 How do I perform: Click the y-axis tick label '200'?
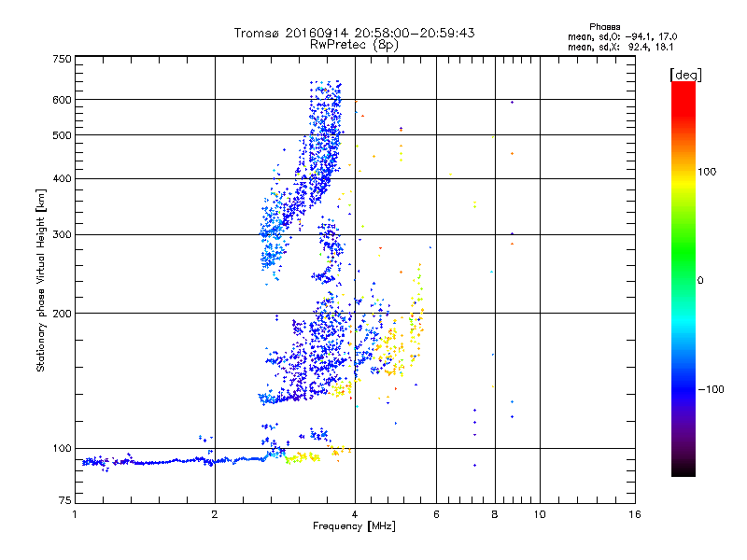[x=62, y=314]
